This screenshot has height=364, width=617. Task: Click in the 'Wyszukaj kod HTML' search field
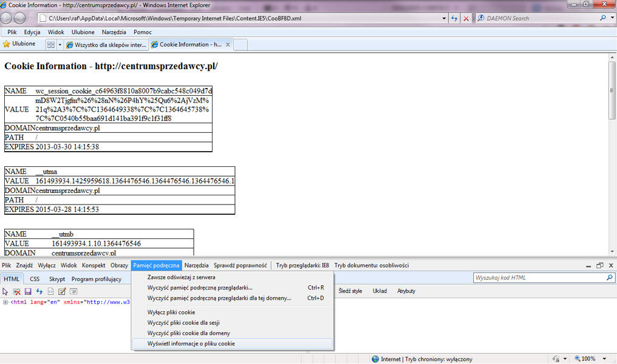(539, 278)
